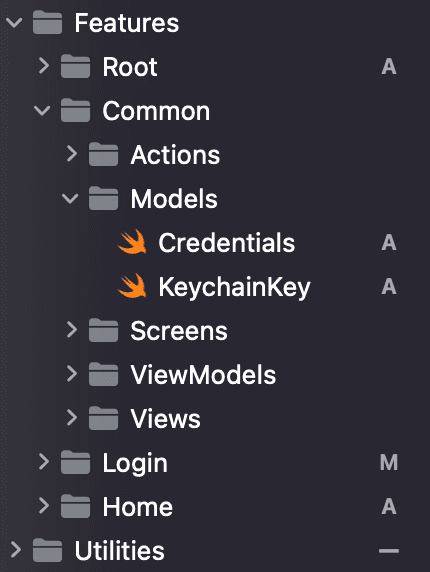Click the A status badge on Home

(389, 507)
